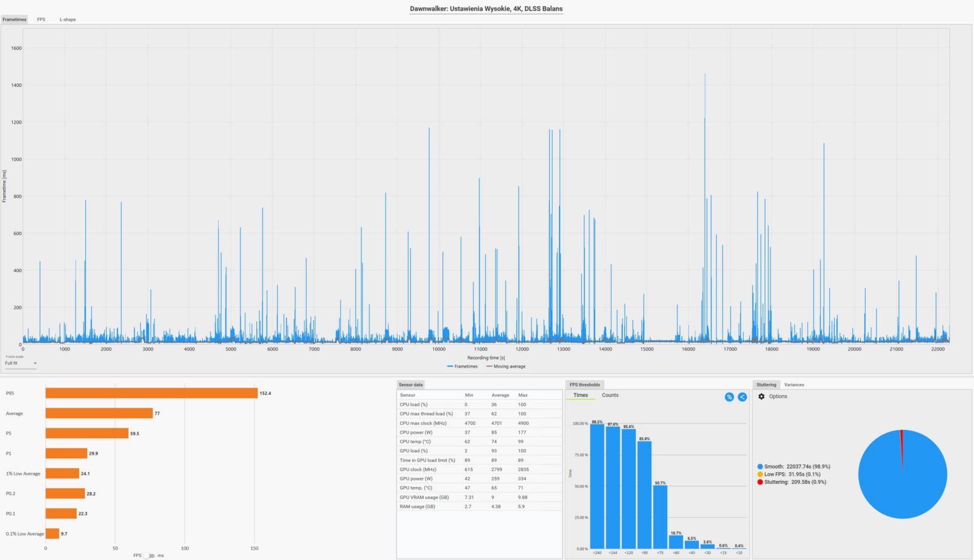The height and width of the screenshot is (560, 974).
Task: Toggle Moving average series in legend
Action: point(506,366)
